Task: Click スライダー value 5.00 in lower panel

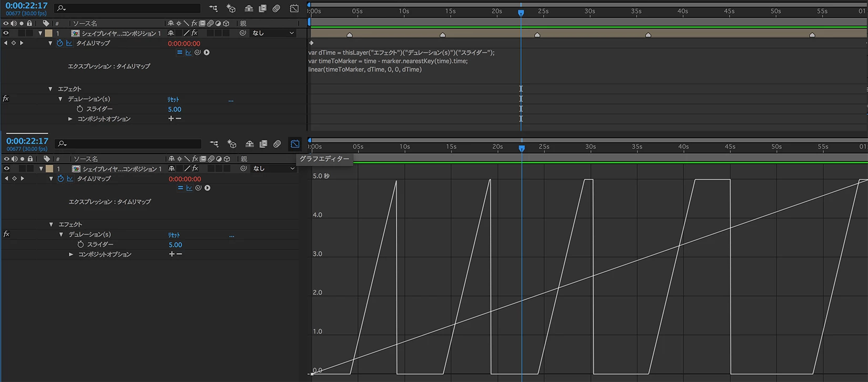Action: coord(175,245)
